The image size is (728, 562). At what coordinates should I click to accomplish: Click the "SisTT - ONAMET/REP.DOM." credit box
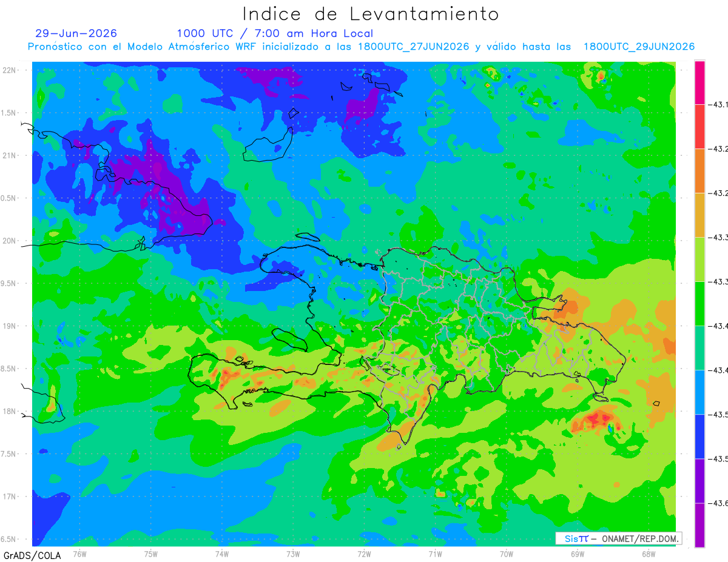[619, 538]
